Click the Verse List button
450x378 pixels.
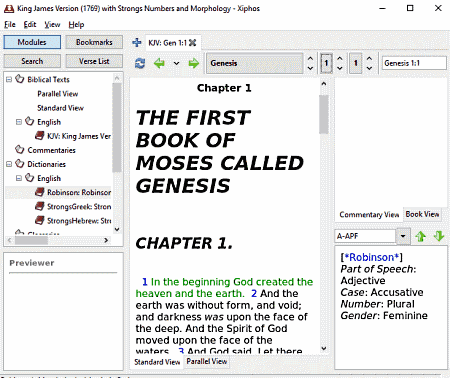(94, 61)
